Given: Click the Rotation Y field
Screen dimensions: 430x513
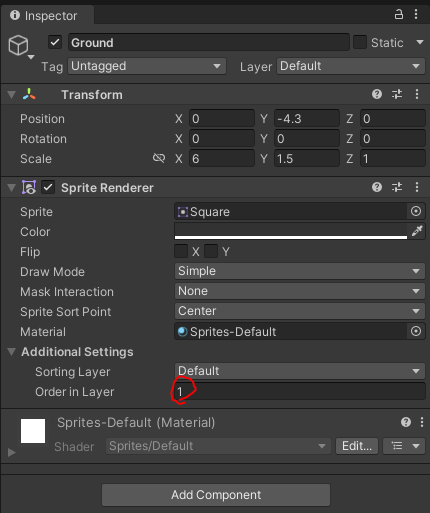Looking at the screenshot, I should point(307,138).
